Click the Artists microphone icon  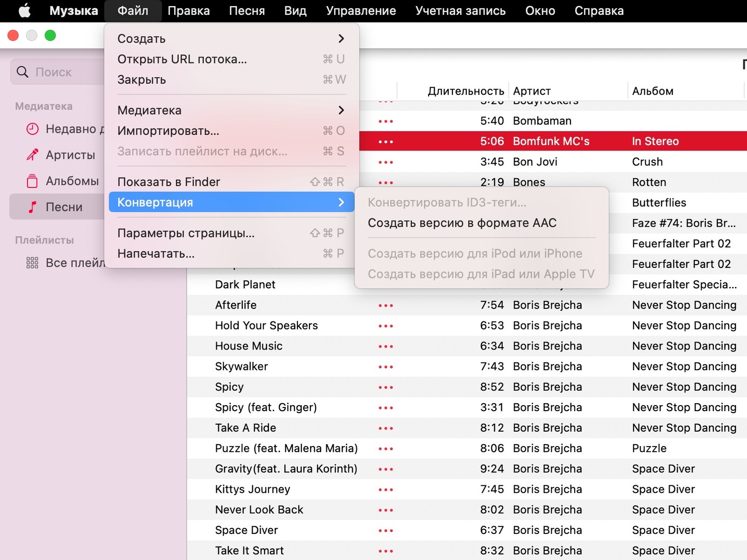click(32, 155)
